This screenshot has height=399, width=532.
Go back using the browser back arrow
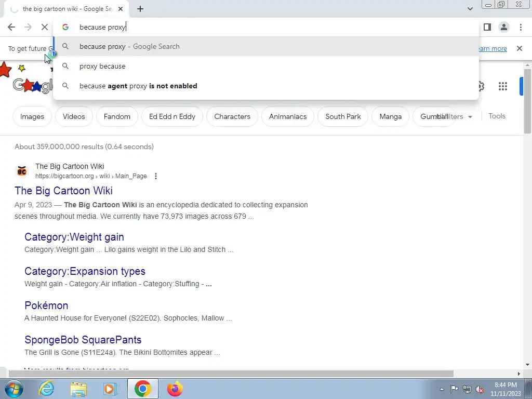[11, 27]
